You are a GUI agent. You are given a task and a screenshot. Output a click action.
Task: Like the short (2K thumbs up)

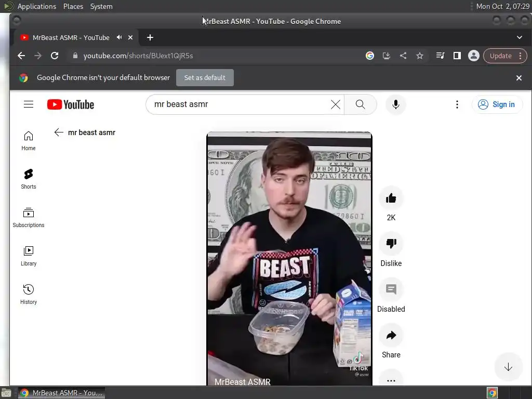(x=391, y=198)
